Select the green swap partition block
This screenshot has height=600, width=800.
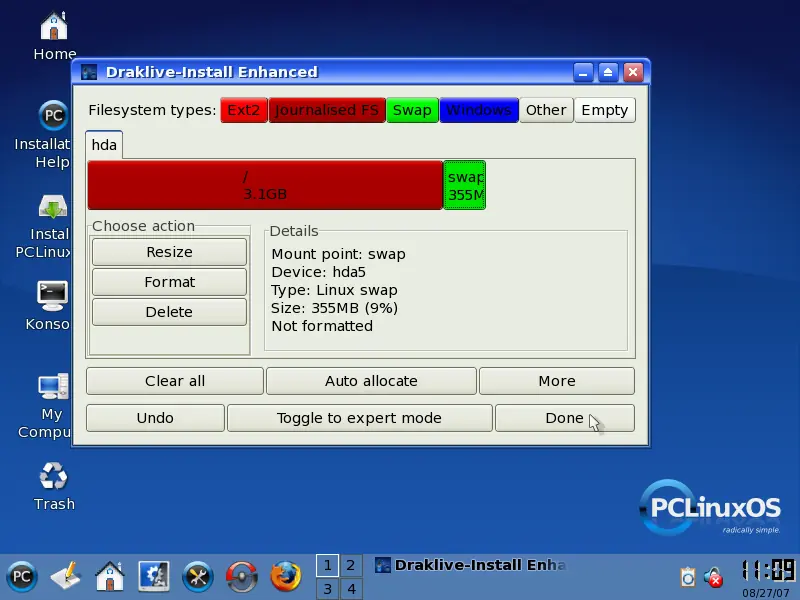(465, 185)
